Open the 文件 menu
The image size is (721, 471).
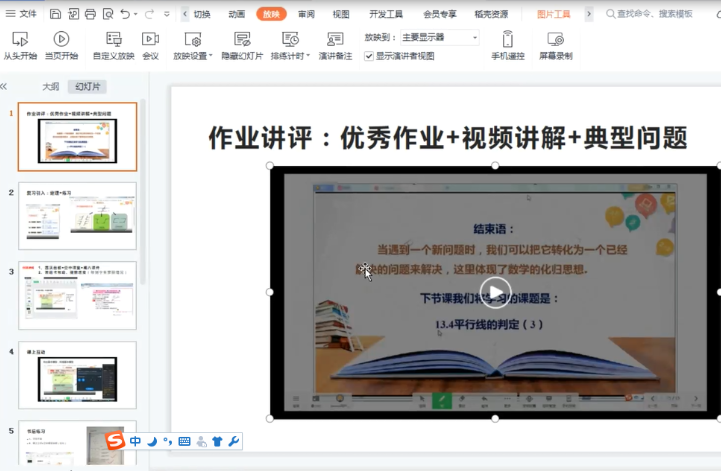click(x=22, y=14)
